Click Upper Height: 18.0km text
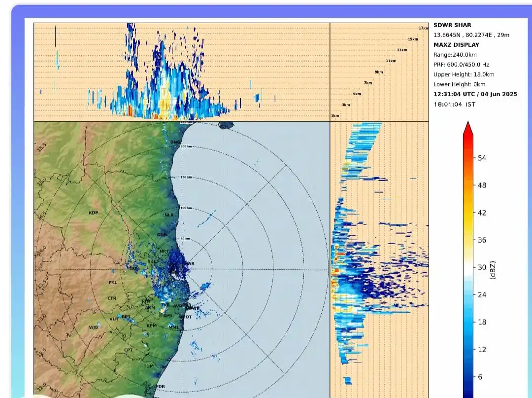This screenshot has width=532, height=398. (x=464, y=74)
